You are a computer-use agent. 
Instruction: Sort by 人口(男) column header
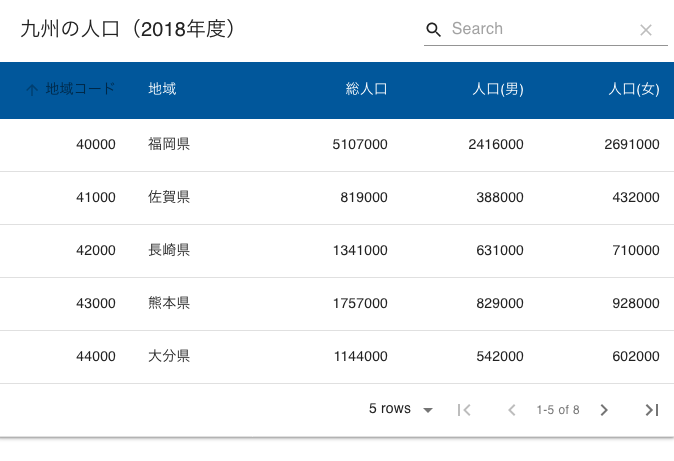click(498, 89)
